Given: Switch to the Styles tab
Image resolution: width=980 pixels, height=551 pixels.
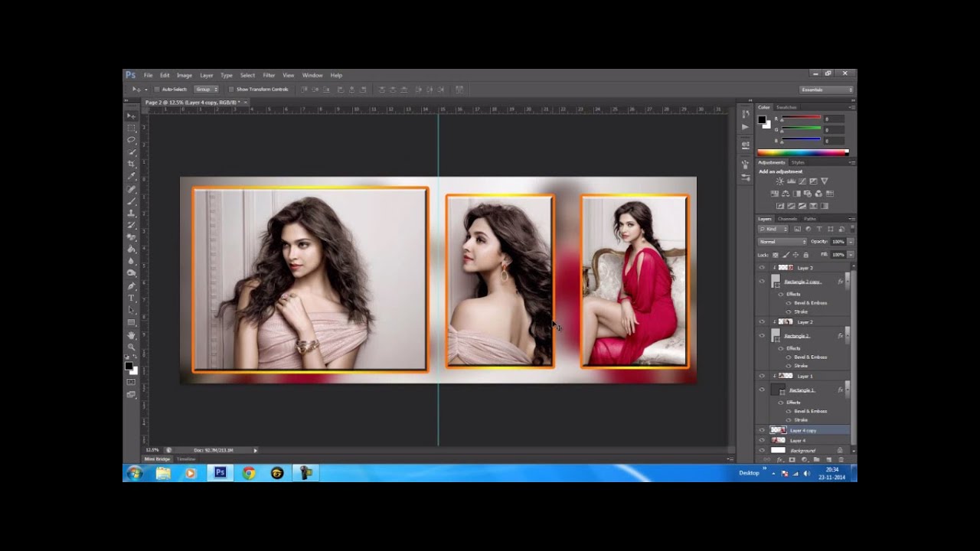Looking at the screenshot, I should click(798, 162).
